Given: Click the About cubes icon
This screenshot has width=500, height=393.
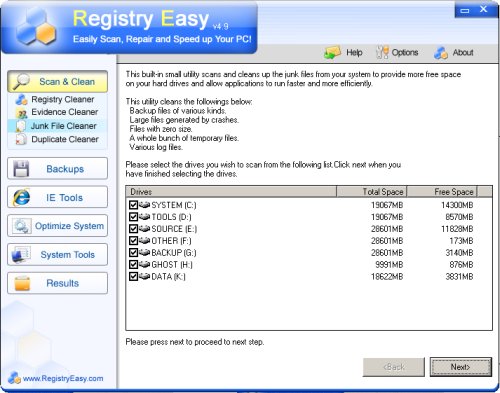Looking at the screenshot, I should pos(441,53).
